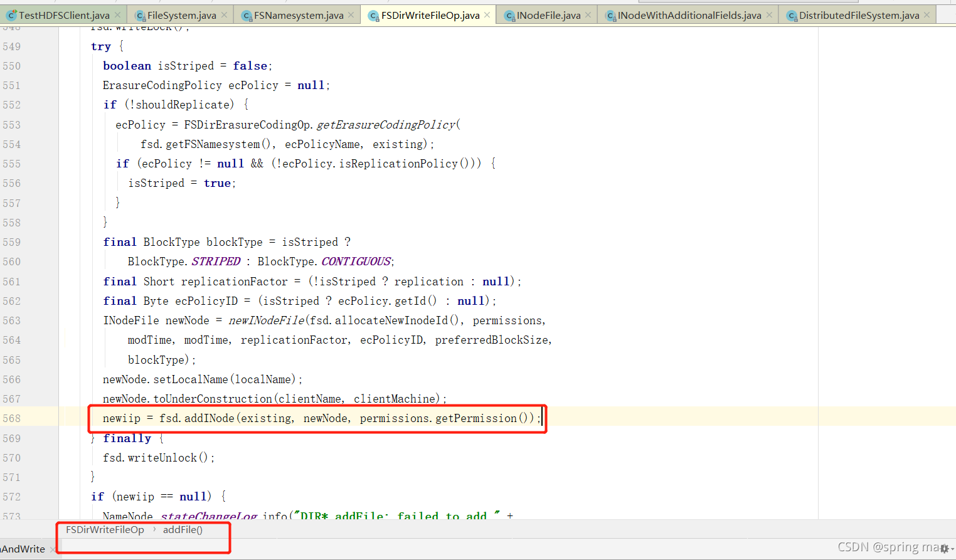Close the DistributedFileSystem.java tab
Image resolution: width=956 pixels, height=560 pixels.
[927, 15]
